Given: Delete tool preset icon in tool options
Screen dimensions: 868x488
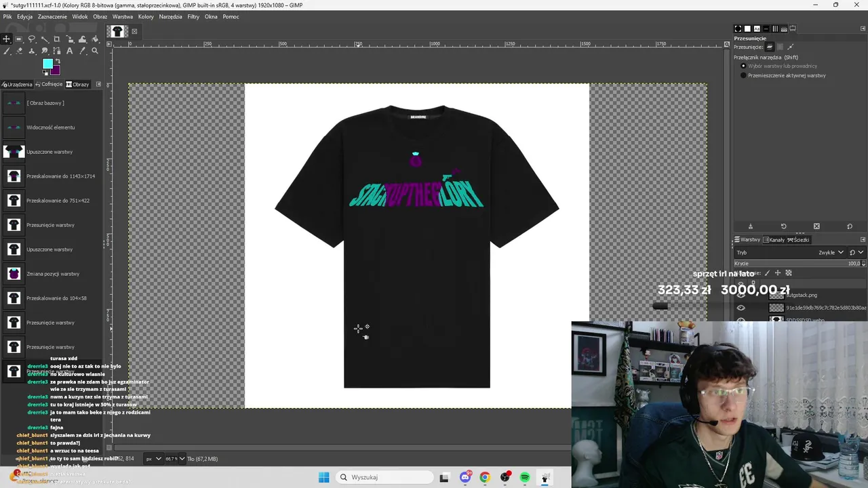Looking at the screenshot, I should coord(816,226).
